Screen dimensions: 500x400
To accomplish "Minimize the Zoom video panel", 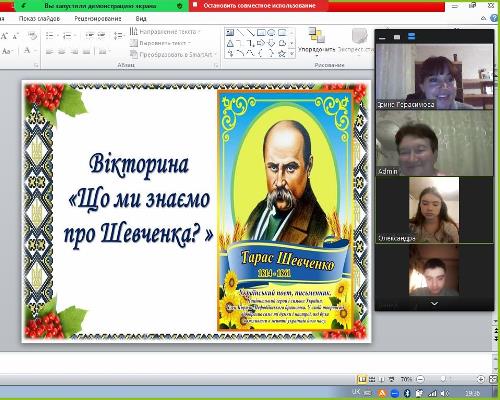I will pyautogui.click(x=382, y=38).
